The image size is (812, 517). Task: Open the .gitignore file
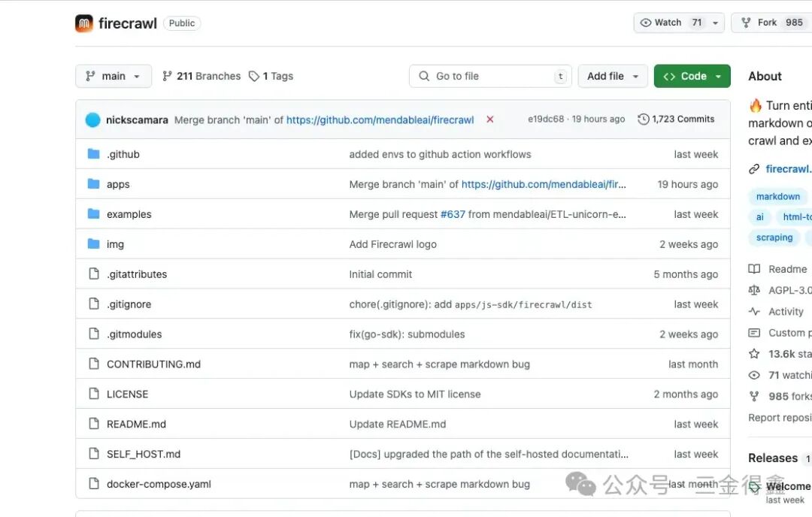[x=129, y=304]
